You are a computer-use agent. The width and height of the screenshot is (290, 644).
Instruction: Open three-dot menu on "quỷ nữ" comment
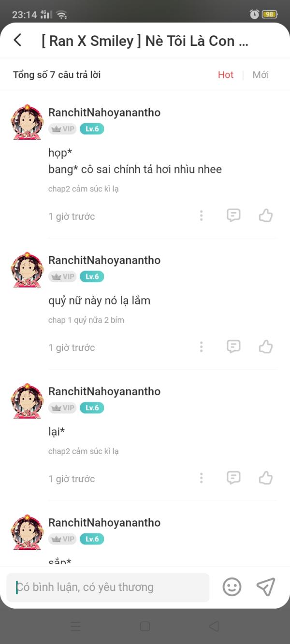pos(202,346)
